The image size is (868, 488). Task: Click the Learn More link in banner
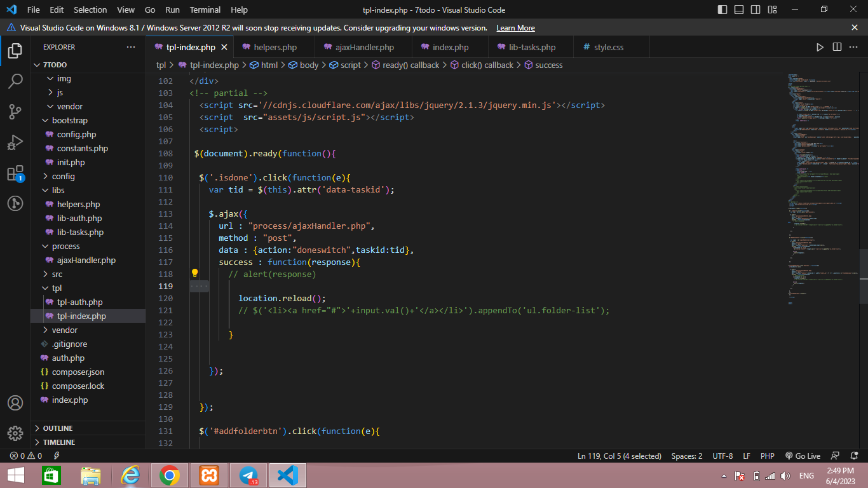(515, 28)
